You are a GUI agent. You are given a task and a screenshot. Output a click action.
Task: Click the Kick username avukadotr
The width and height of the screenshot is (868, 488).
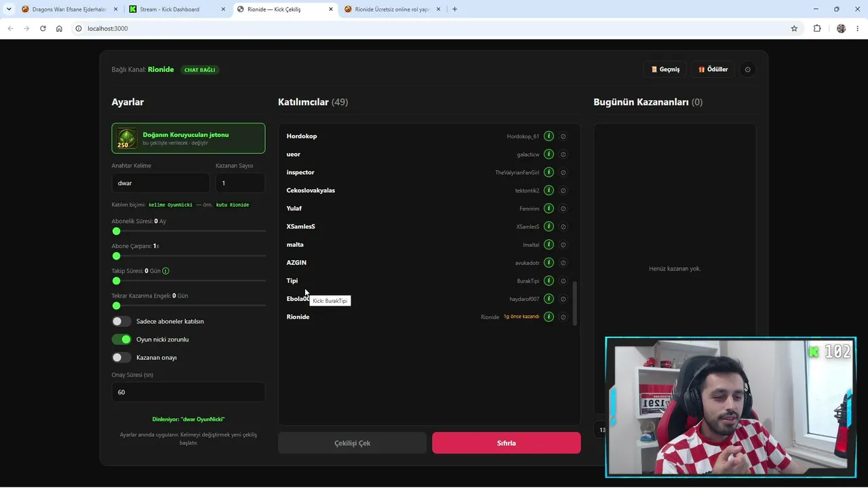(527, 263)
